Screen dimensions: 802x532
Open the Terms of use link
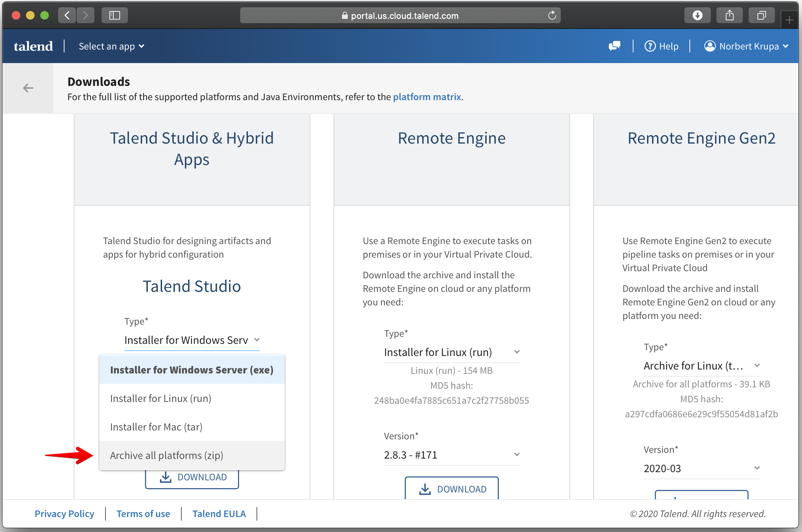point(143,513)
